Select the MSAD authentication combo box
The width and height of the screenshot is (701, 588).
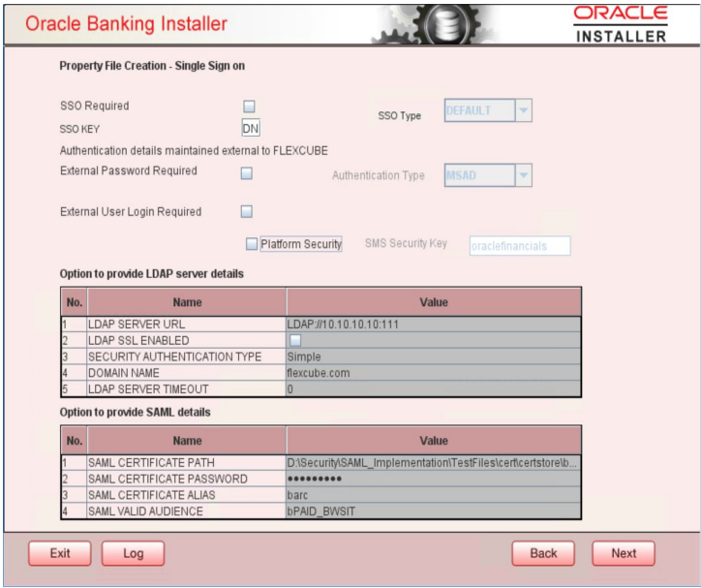(x=488, y=175)
